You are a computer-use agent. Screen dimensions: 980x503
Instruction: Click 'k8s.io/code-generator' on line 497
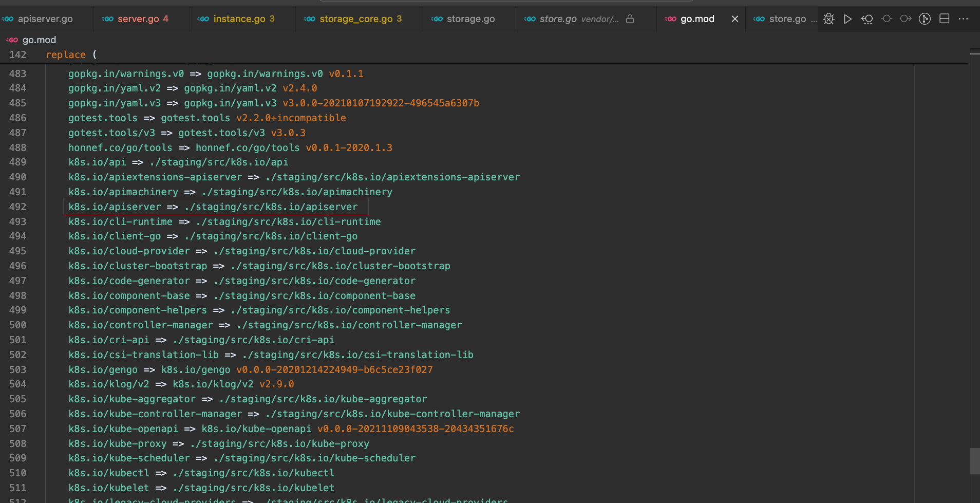pyautogui.click(x=129, y=281)
